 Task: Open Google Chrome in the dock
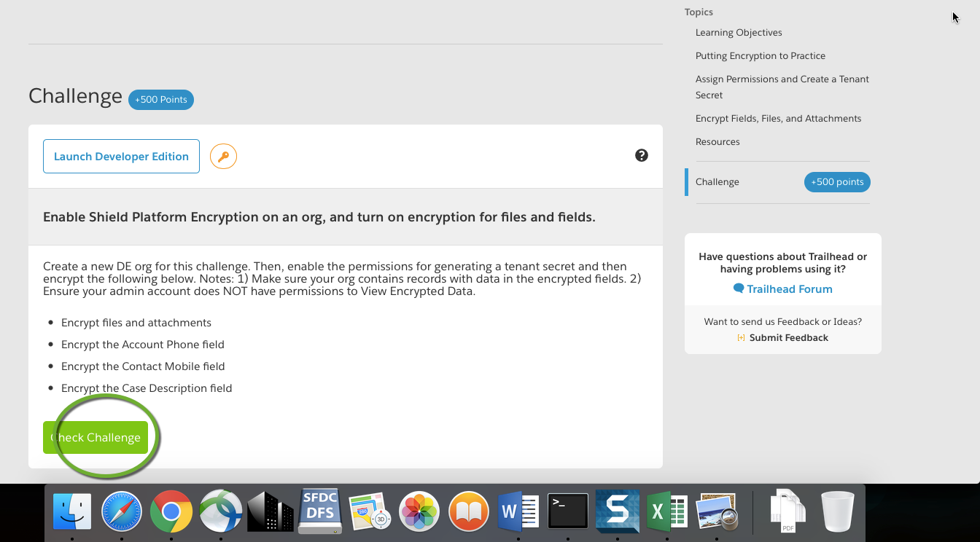[x=171, y=511]
